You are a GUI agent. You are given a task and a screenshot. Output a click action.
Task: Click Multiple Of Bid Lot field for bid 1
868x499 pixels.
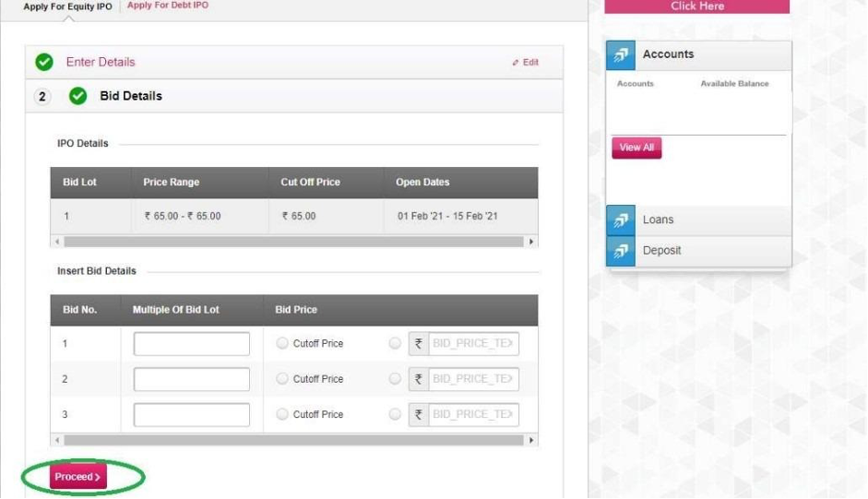point(192,344)
